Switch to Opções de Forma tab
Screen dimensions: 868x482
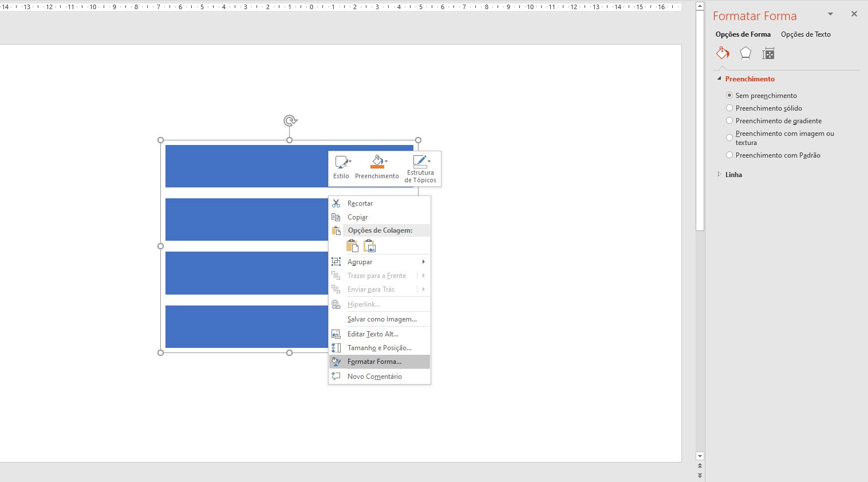pos(743,34)
